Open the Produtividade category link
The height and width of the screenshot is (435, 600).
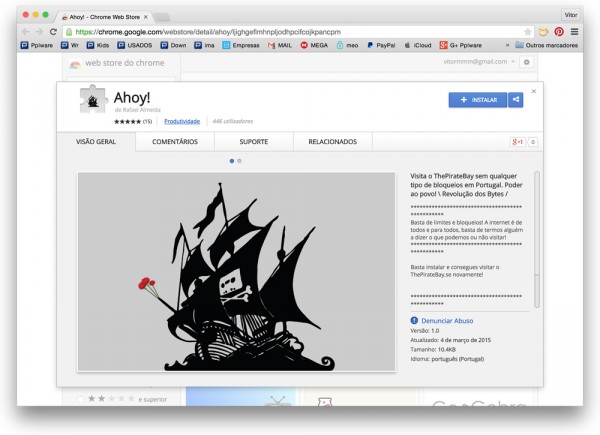(182, 121)
